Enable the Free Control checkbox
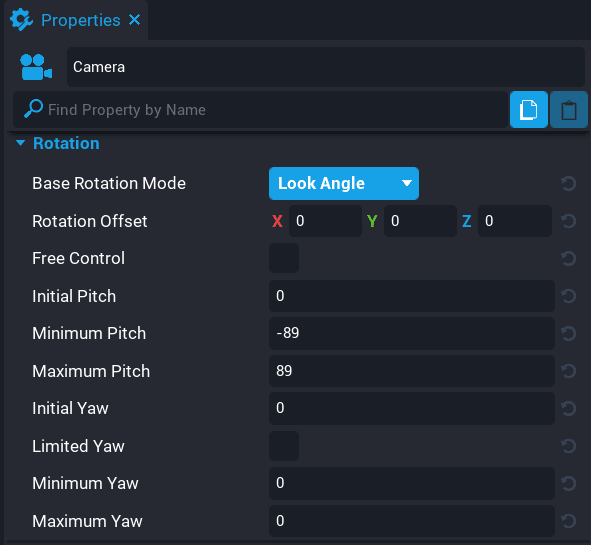The image size is (591, 545). click(x=284, y=258)
